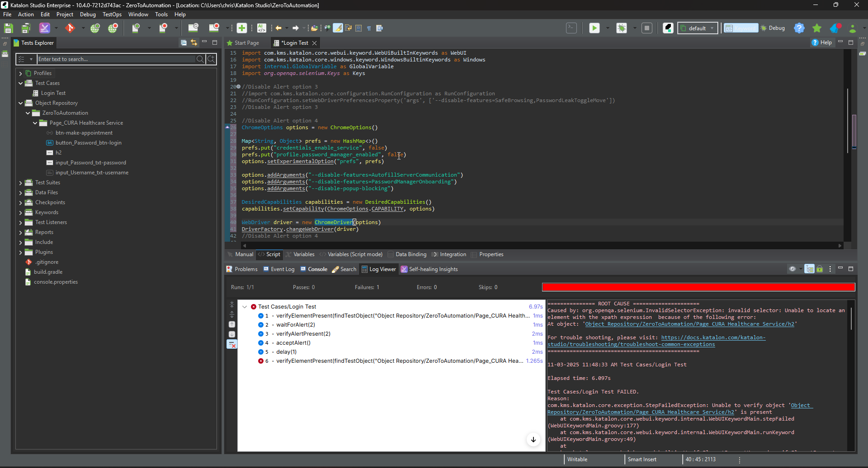Toggle show only failed steps filter

pyautogui.click(x=232, y=345)
